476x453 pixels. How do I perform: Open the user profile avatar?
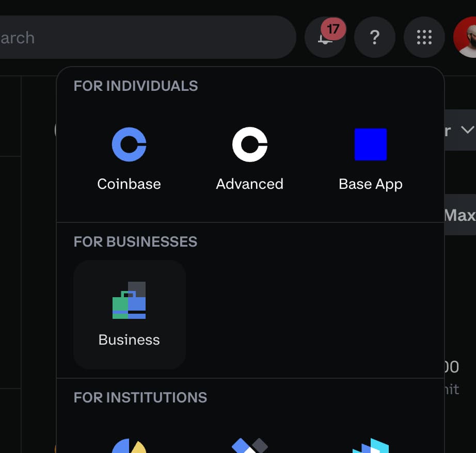[466, 38]
